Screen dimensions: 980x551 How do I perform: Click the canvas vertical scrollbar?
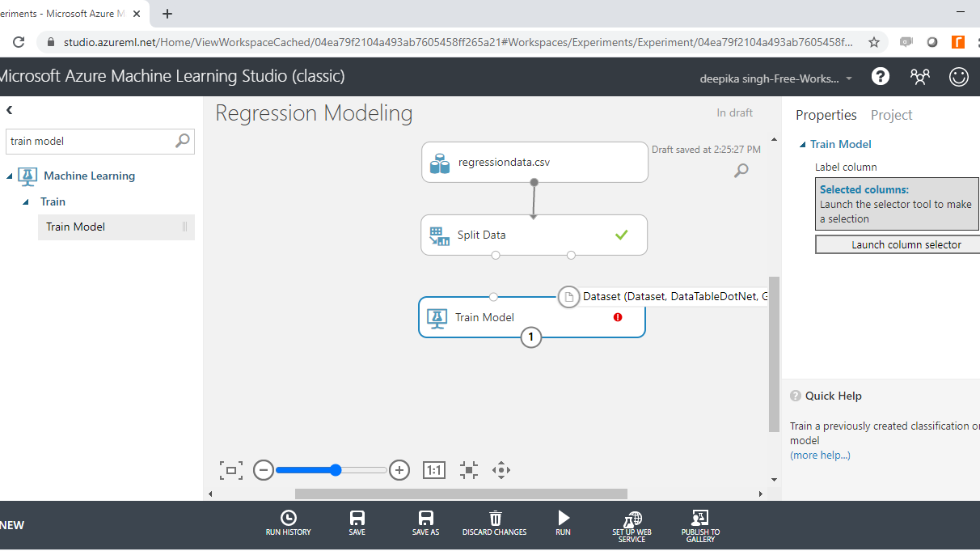click(774, 354)
